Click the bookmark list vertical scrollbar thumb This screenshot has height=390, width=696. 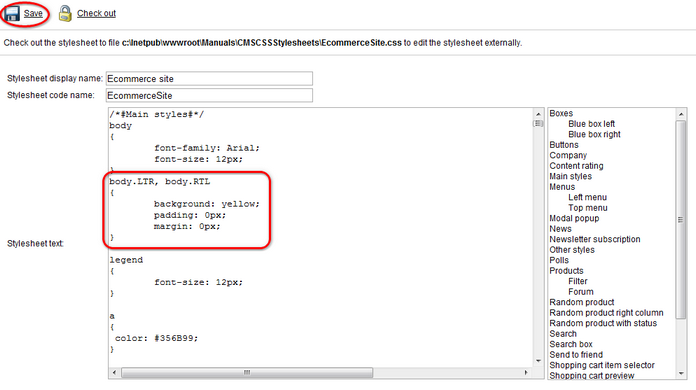pyautogui.click(x=681, y=219)
